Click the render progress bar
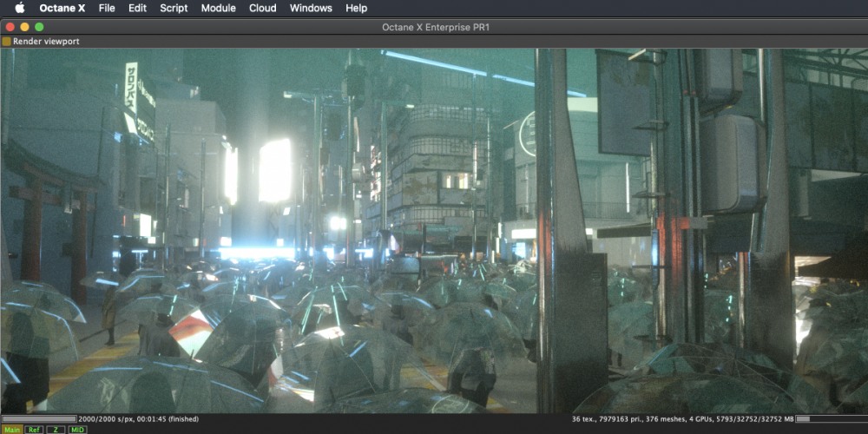The height and width of the screenshot is (434, 868). click(39, 418)
